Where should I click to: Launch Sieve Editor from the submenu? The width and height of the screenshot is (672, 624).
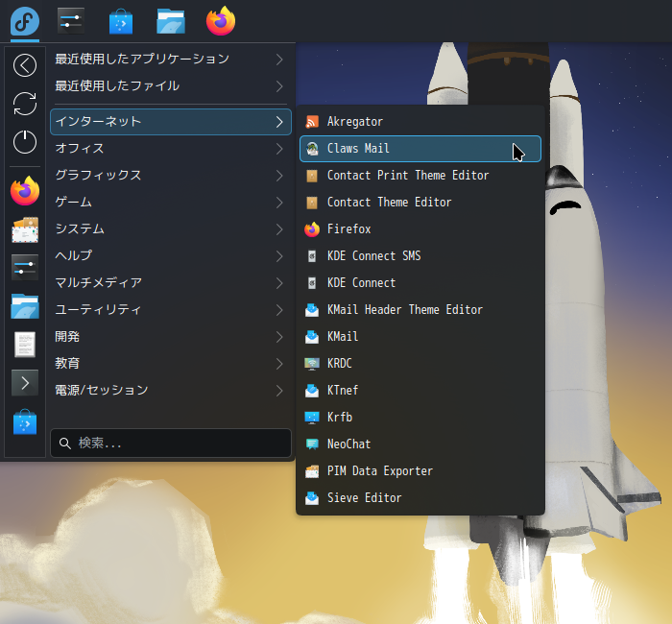420,498
